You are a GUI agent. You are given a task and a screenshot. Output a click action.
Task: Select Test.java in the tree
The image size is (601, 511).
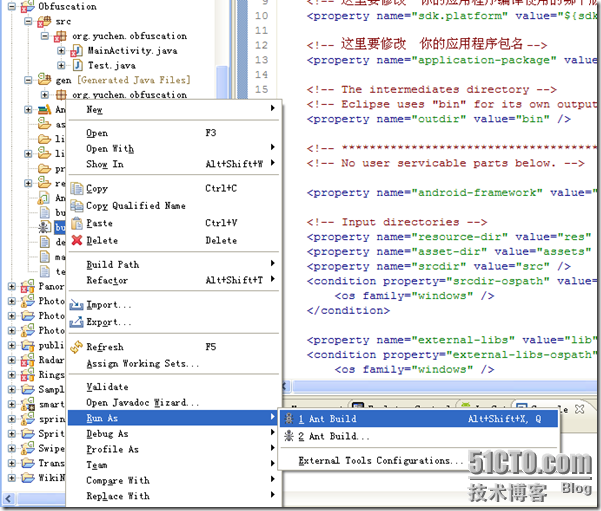pos(111,66)
